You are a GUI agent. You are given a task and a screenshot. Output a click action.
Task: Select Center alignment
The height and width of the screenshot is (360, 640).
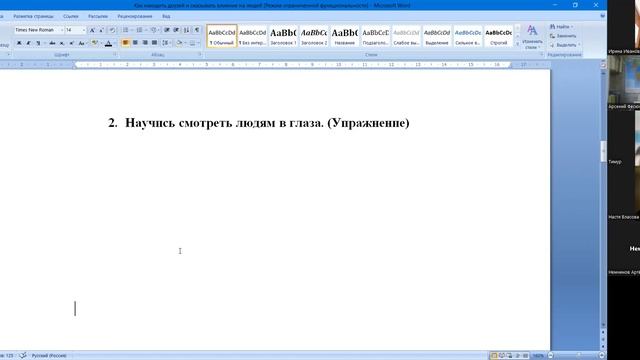135,43
